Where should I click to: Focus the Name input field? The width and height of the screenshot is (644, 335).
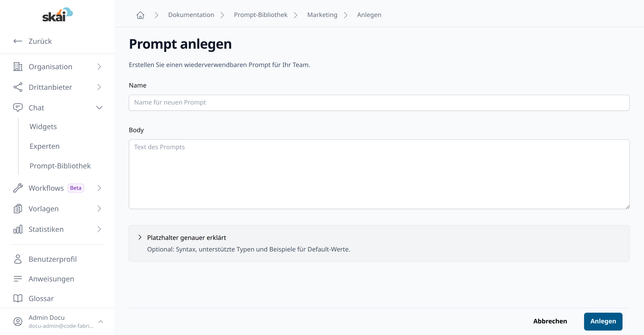point(379,103)
